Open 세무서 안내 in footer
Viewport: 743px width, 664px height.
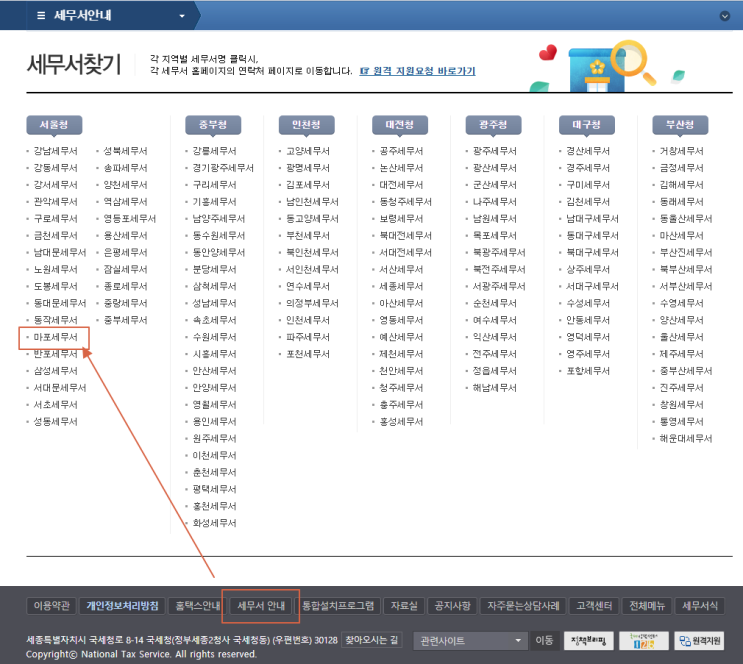click(x=261, y=606)
